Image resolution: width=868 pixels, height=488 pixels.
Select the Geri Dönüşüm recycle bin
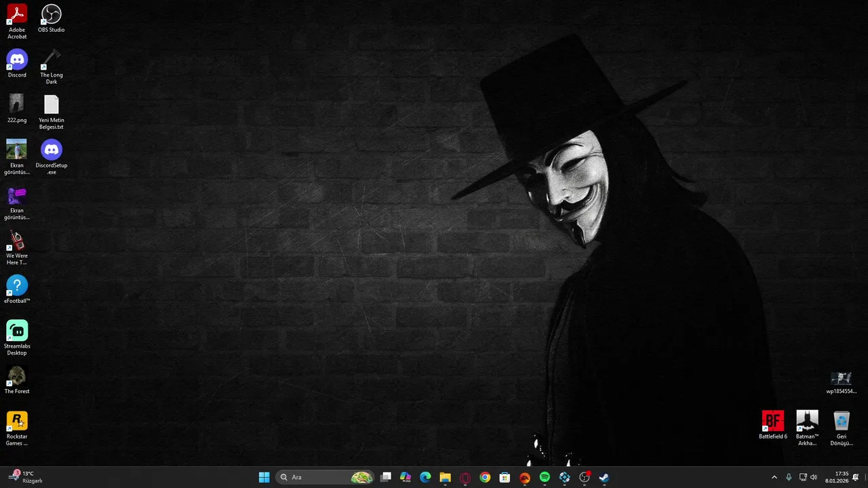pyautogui.click(x=842, y=428)
